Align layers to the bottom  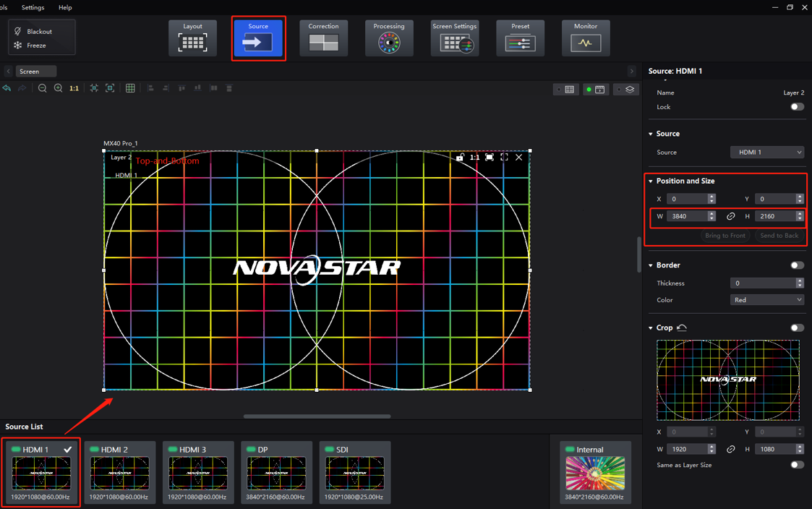click(x=197, y=88)
